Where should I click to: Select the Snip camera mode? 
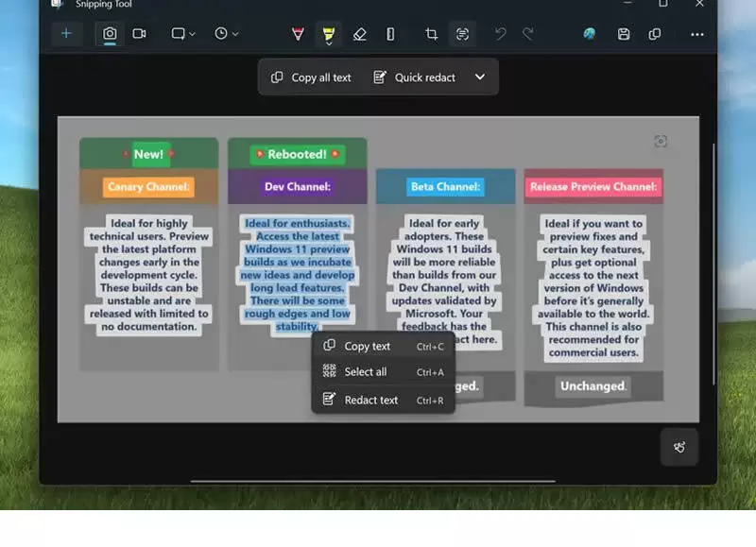(x=110, y=34)
